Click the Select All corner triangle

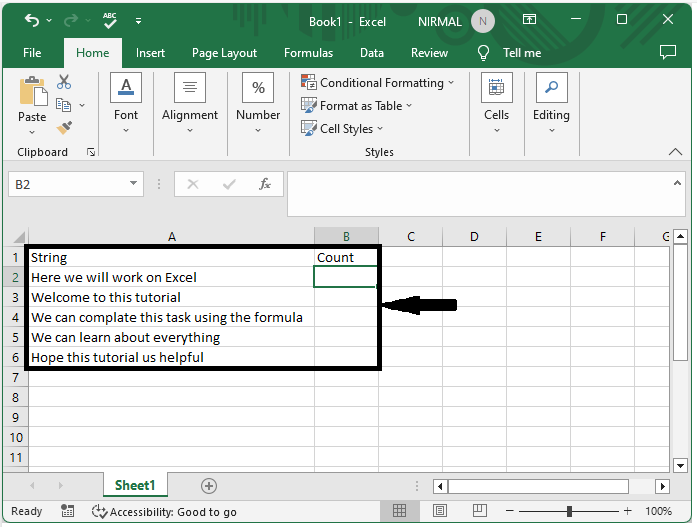[x=19, y=236]
